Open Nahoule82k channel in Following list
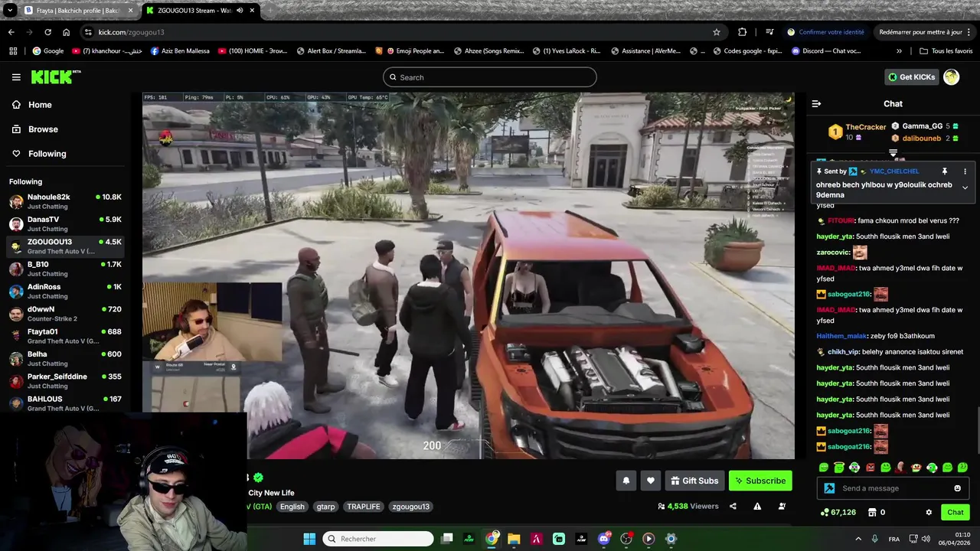 (66, 202)
